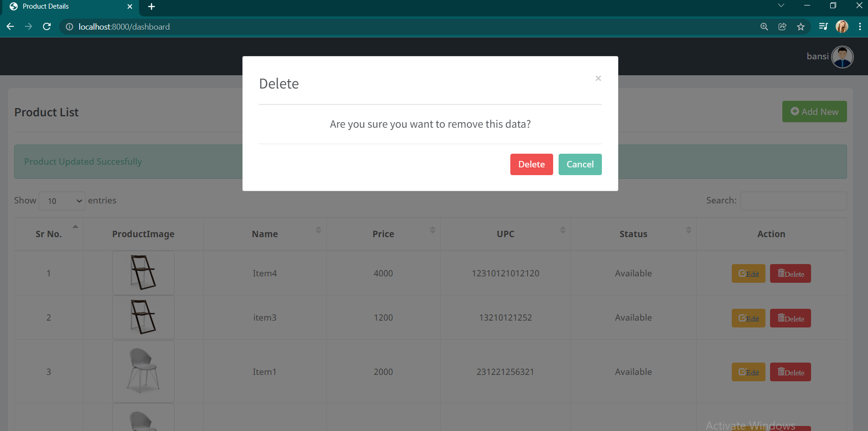Image resolution: width=868 pixels, height=431 pixels.
Task: Bookmark the page with the star icon
Action: point(801,26)
